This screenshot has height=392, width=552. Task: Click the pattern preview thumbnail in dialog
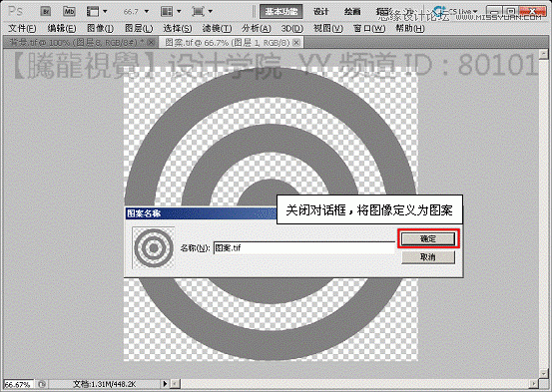coord(154,248)
